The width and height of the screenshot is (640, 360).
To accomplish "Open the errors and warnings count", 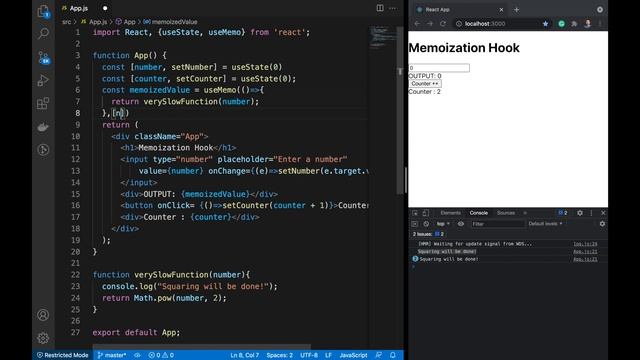I will pos(161,355).
